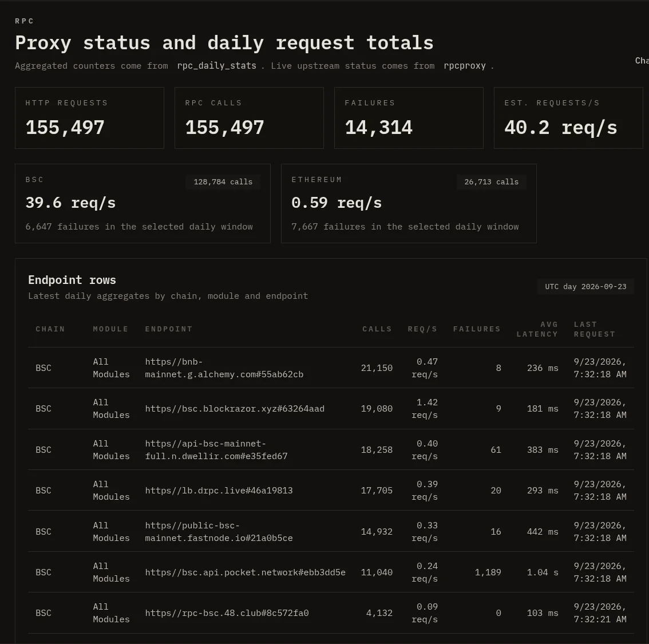This screenshot has width=649, height=644.
Task: Click the 7:32:21 AM last request cell
Action: (x=600, y=613)
